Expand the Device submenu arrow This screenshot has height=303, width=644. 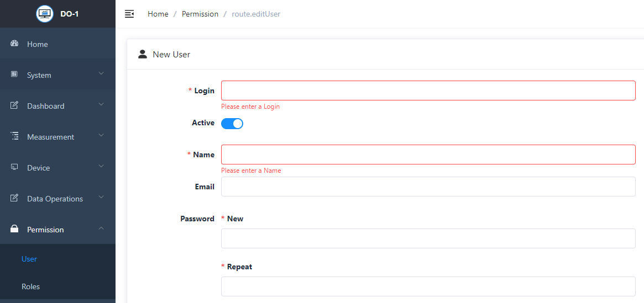coord(101,166)
